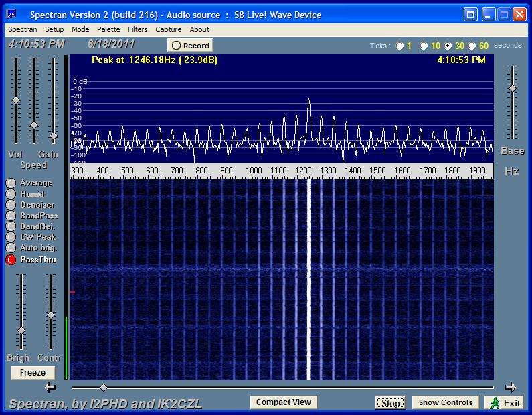The height and width of the screenshot is (415, 532).
Task: Click the bright white line in waterfall
Action: pyautogui.click(x=308, y=280)
